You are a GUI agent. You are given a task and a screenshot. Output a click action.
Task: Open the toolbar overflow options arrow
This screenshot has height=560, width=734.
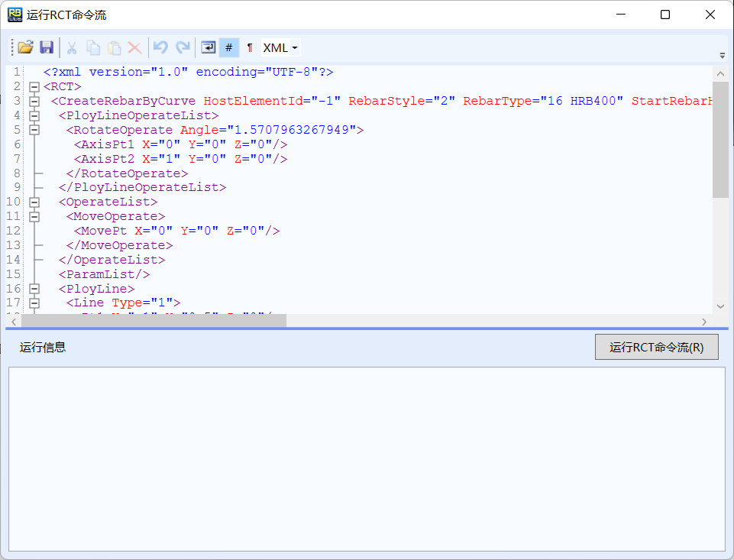(x=723, y=55)
